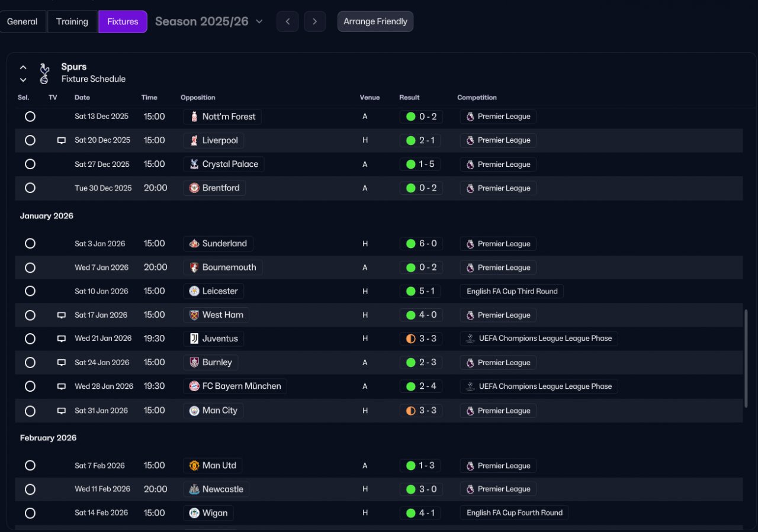
Task: Click the Liverpool club badge
Action: pyautogui.click(x=194, y=140)
